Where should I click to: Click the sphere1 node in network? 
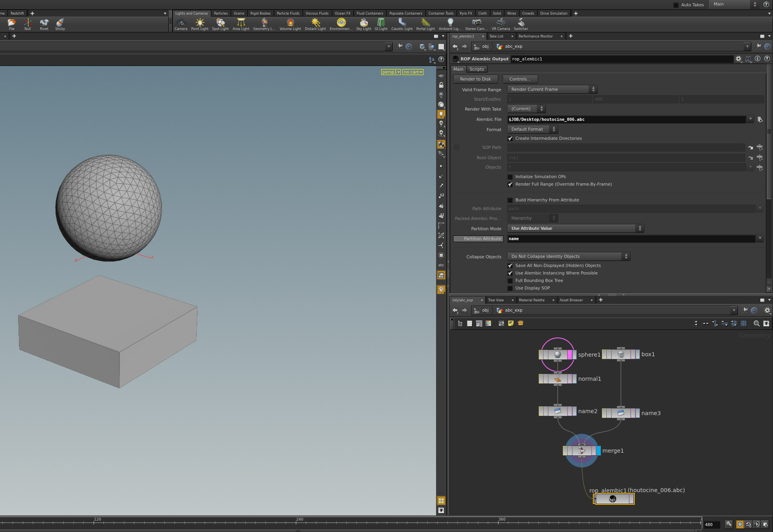pyautogui.click(x=557, y=355)
